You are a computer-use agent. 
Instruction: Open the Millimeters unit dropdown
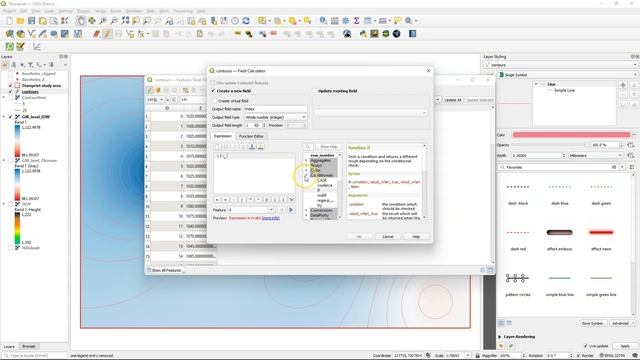[597, 156]
